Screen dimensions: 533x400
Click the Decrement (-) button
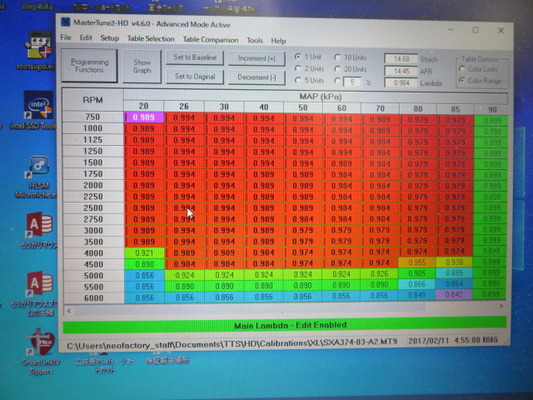point(257,77)
